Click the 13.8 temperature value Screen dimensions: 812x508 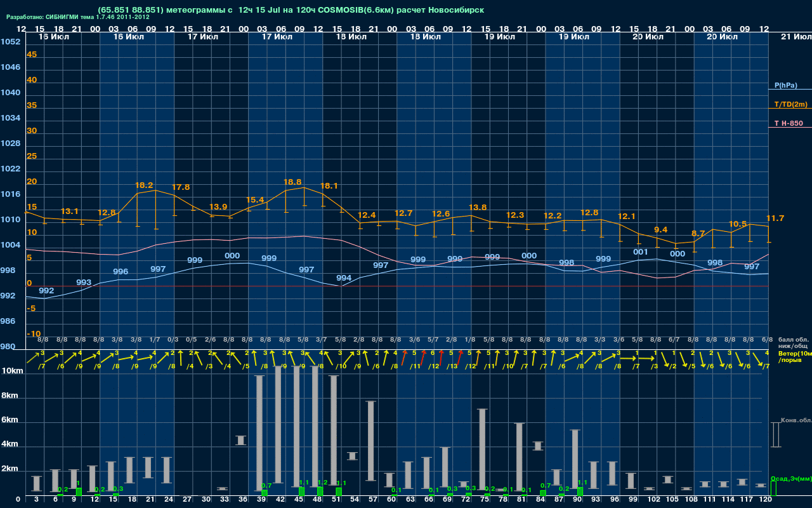tap(478, 208)
